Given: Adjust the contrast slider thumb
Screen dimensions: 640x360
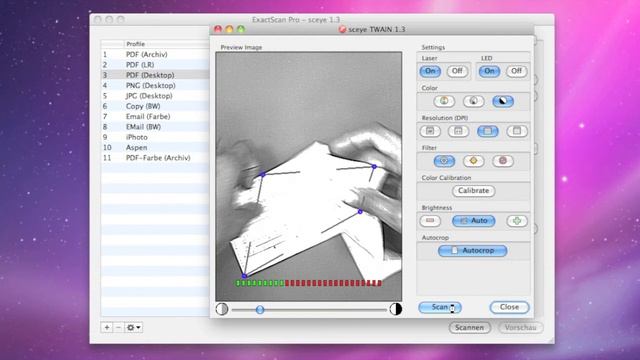Looking at the screenshot, I should click(260, 310).
